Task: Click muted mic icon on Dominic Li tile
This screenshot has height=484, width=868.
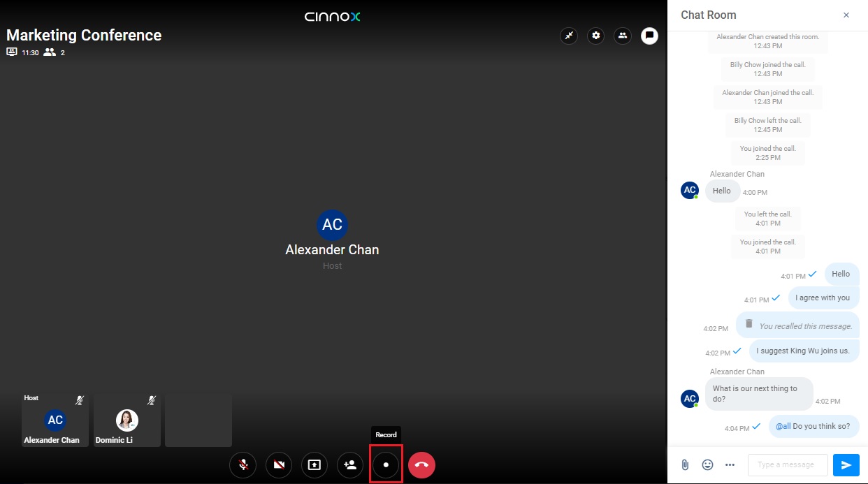Action: tap(152, 400)
